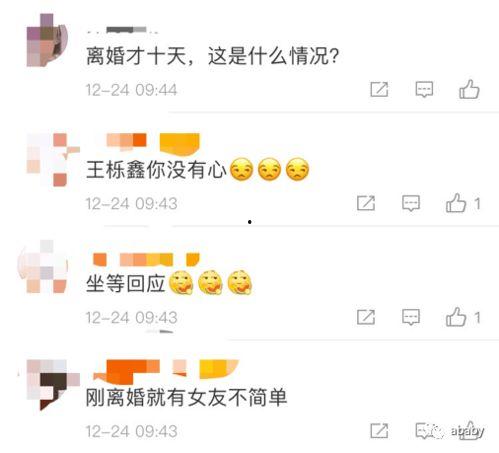Share the comment "离婚才十天，这是什么情况?"
This screenshot has width=499, height=453.
[379, 89]
